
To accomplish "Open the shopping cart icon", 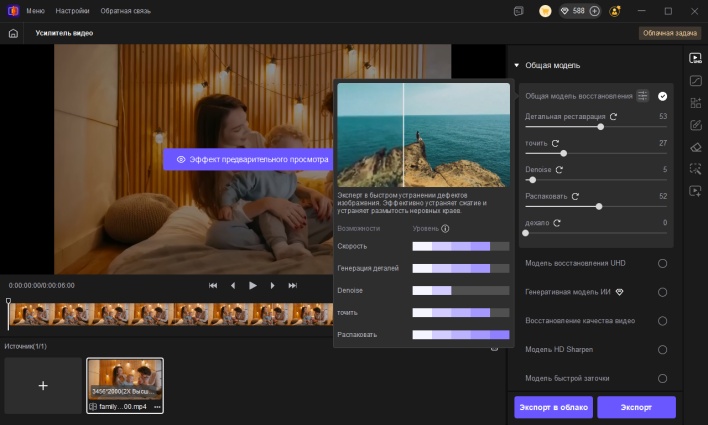I will click(545, 11).
